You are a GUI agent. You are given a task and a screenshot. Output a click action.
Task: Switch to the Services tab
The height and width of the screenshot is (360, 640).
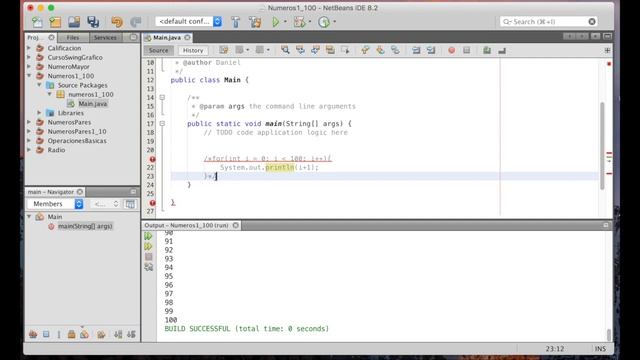105,38
